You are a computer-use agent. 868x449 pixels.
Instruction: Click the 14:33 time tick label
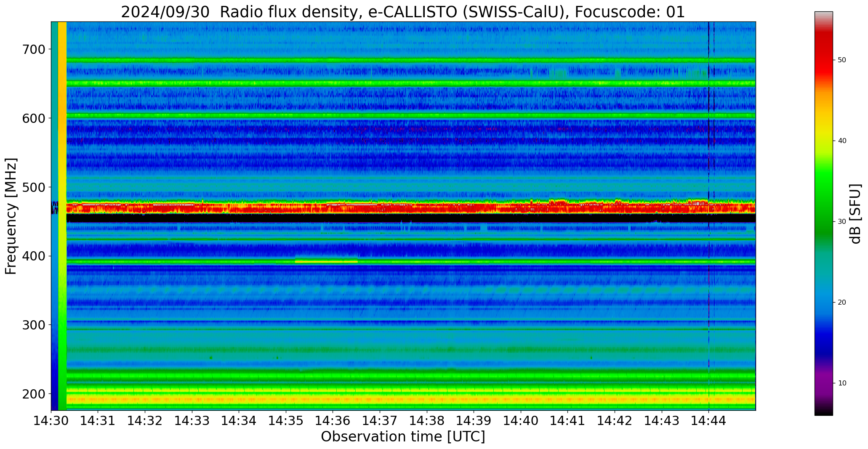192,421
